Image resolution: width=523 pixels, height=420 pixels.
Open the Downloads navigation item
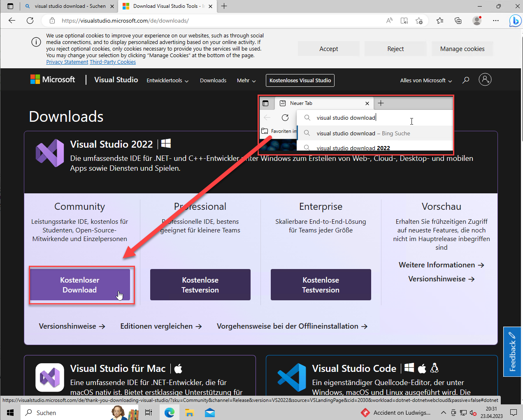pyautogui.click(x=213, y=80)
